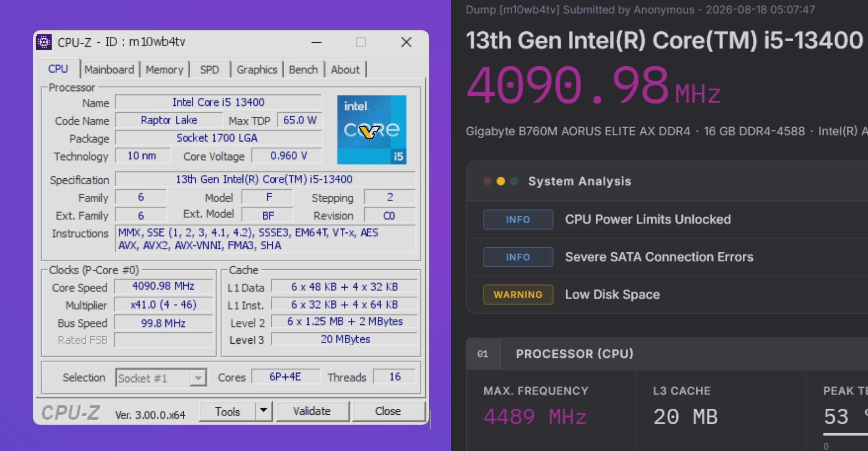Click the Ext. Model value 'BF'
Image resolution: width=868 pixels, height=451 pixels.
(x=268, y=215)
